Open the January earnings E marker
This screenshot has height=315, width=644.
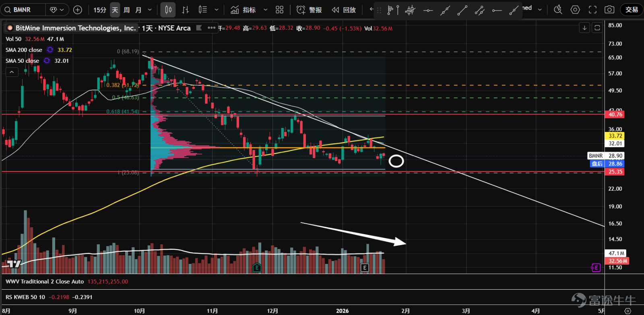point(365,268)
